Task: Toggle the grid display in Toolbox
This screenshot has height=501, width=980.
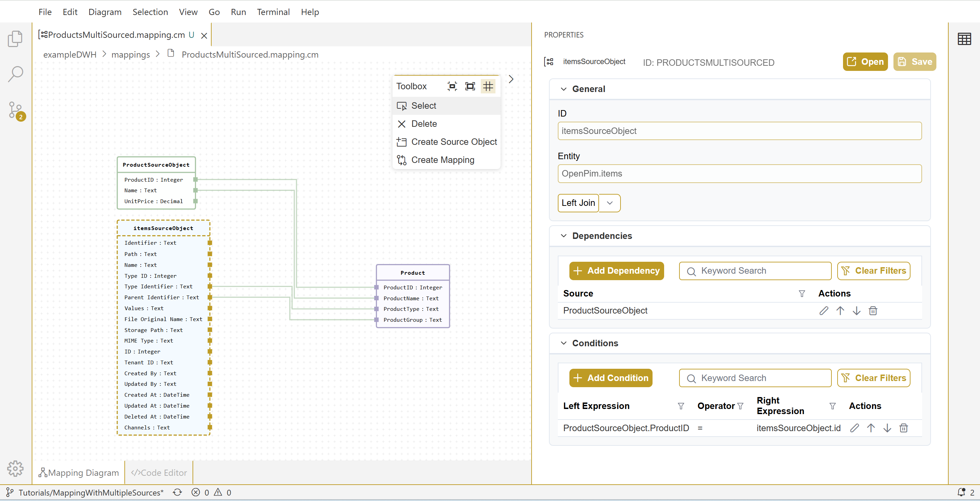Action: click(488, 86)
